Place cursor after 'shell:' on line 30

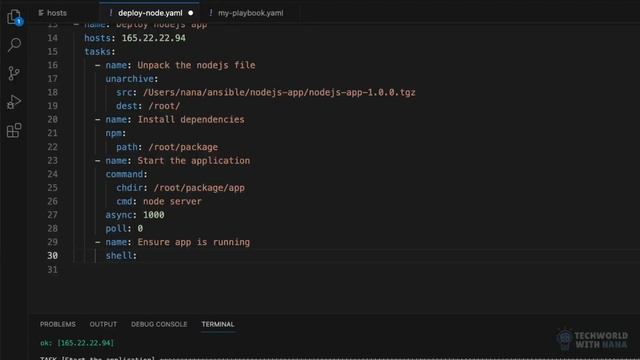coord(138,256)
